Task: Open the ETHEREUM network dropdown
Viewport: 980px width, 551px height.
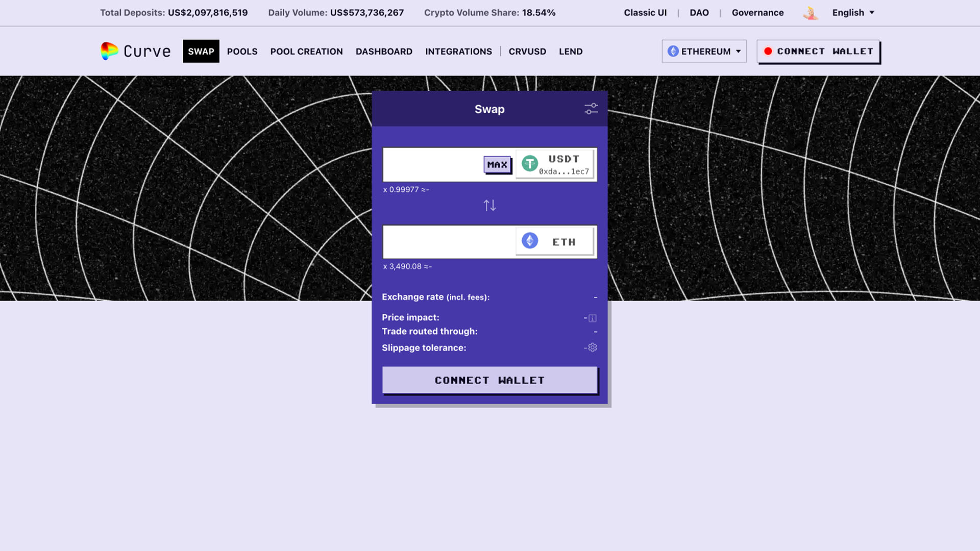Action: pyautogui.click(x=704, y=51)
